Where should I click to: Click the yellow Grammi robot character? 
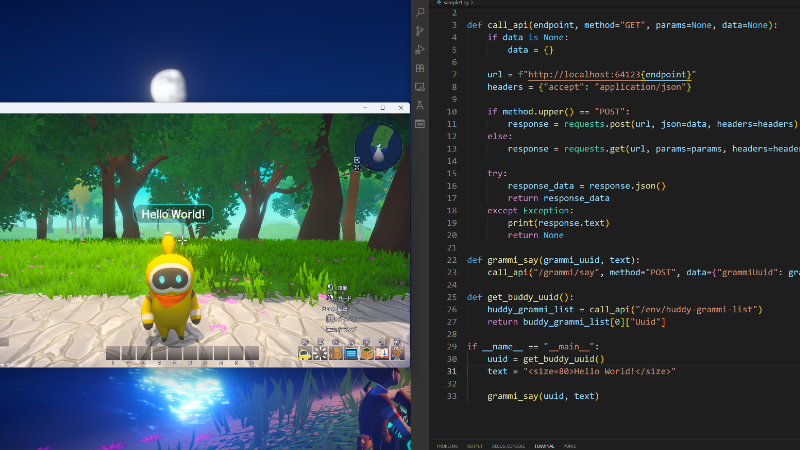[x=170, y=288]
